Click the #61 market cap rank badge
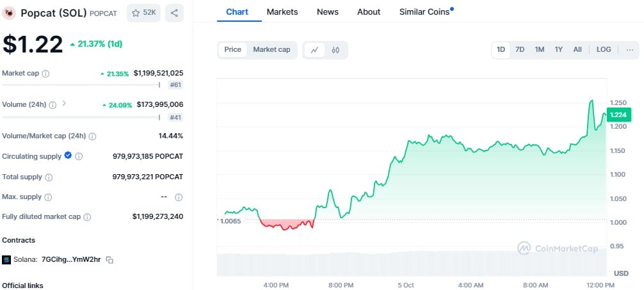Viewport: 644px width, 290px height. click(x=176, y=85)
